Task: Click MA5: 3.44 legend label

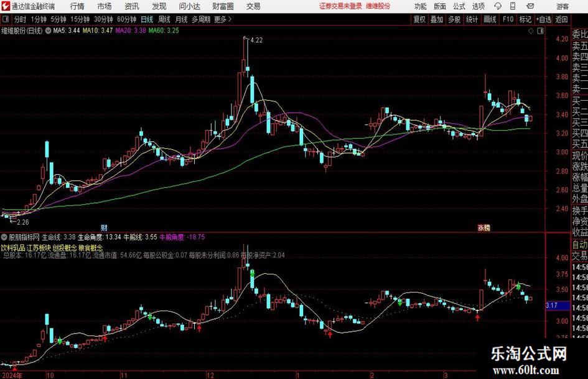Action: (67, 30)
